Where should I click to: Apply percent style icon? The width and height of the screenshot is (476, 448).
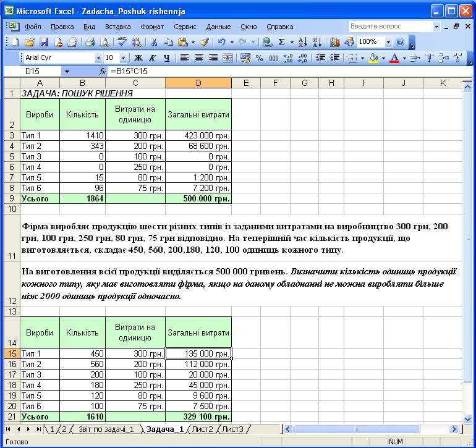pyautogui.click(x=259, y=57)
